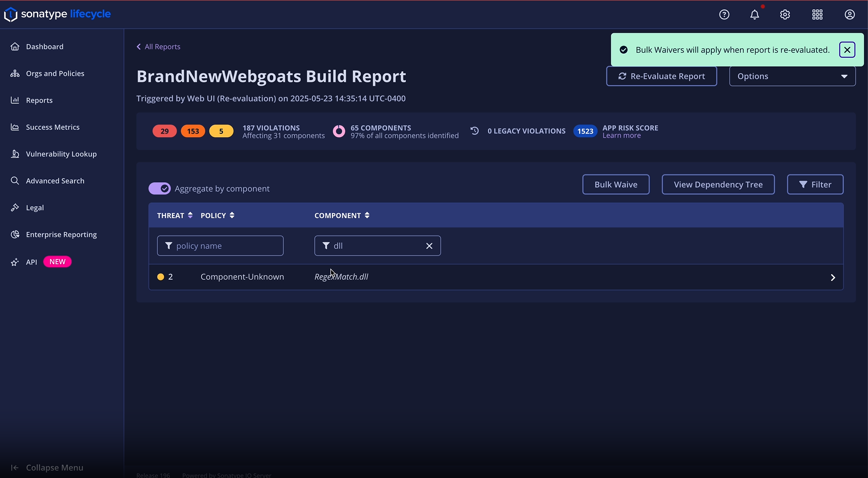Open the notifications bell

[x=755, y=15]
